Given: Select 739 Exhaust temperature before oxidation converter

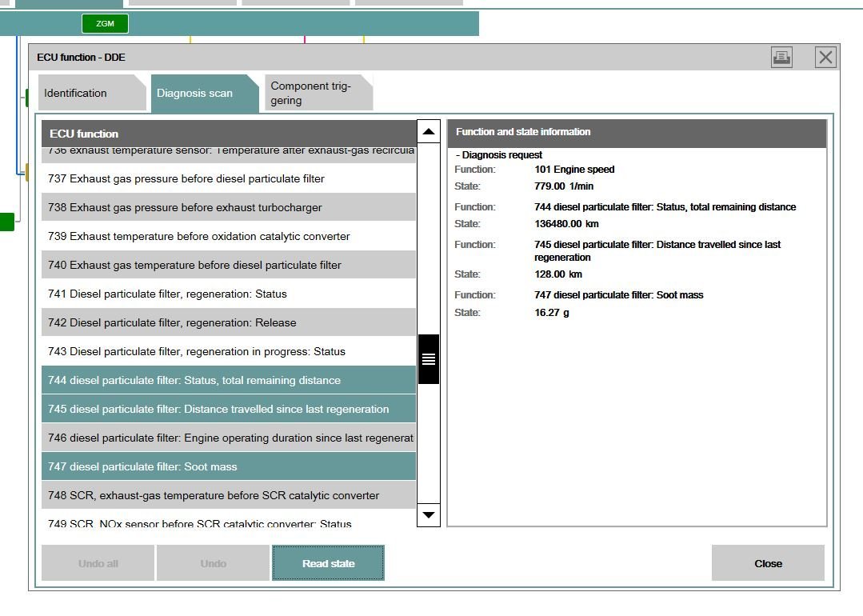Looking at the screenshot, I should click(229, 236).
